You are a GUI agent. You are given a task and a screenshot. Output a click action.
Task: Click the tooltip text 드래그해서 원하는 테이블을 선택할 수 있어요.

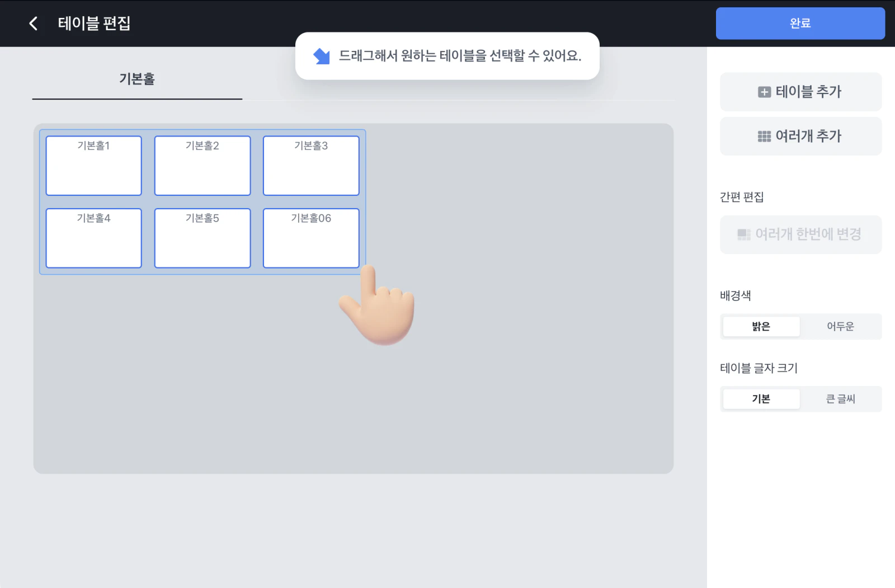click(x=460, y=56)
